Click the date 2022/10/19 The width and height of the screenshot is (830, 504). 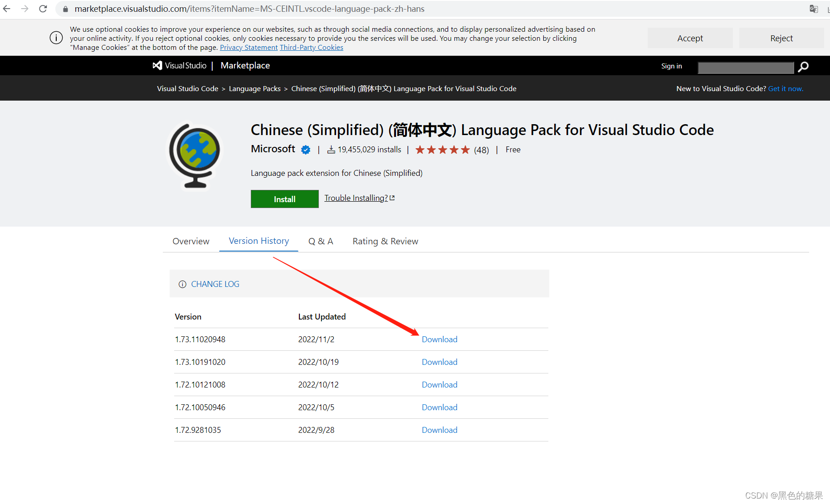tap(318, 362)
